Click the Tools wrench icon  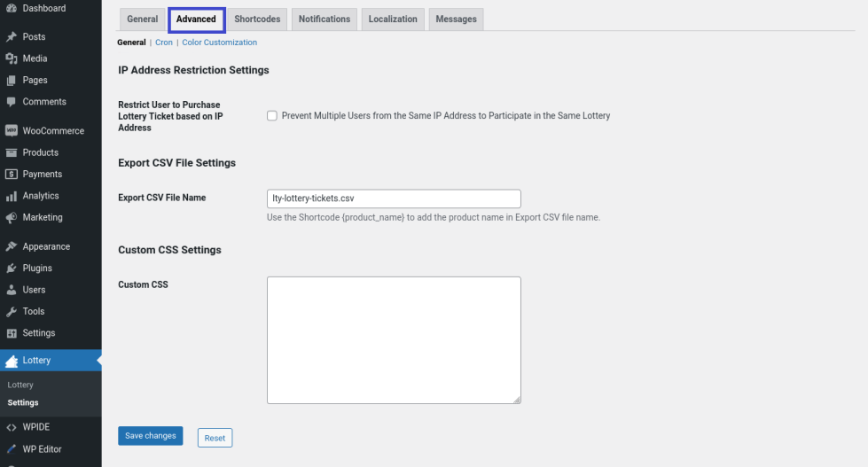12,312
